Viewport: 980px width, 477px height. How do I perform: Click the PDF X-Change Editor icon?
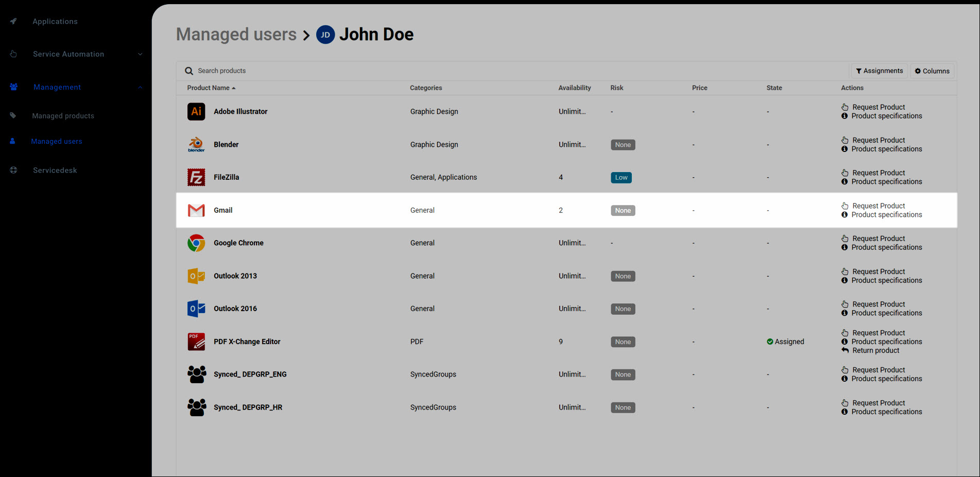point(196,342)
